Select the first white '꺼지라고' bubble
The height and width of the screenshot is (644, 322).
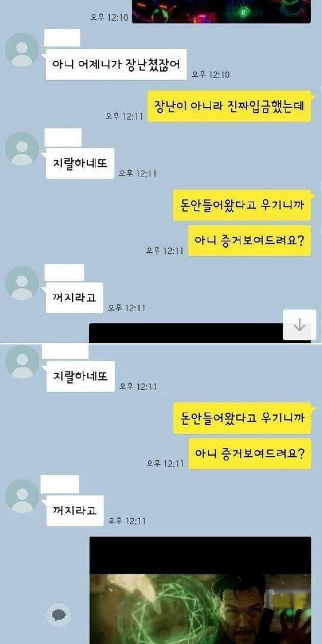click(75, 298)
